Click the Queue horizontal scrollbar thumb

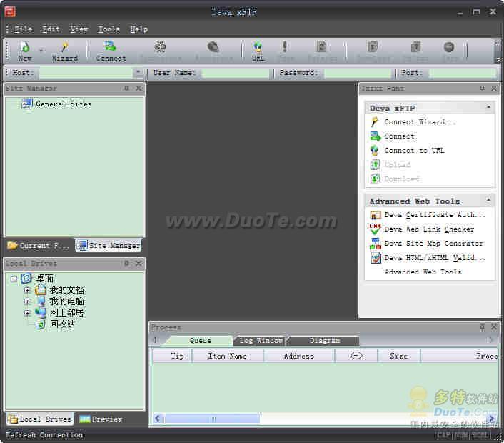pyautogui.click(x=212, y=419)
